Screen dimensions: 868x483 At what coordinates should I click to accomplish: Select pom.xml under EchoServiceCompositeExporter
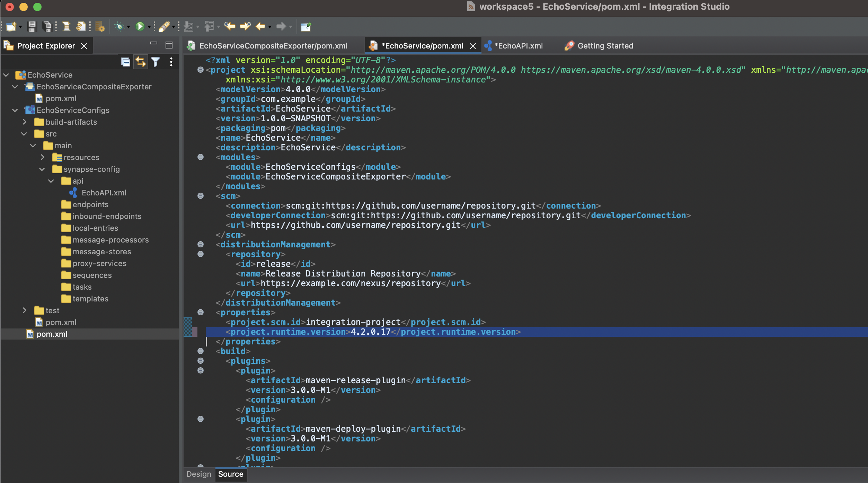click(x=61, y=98)
